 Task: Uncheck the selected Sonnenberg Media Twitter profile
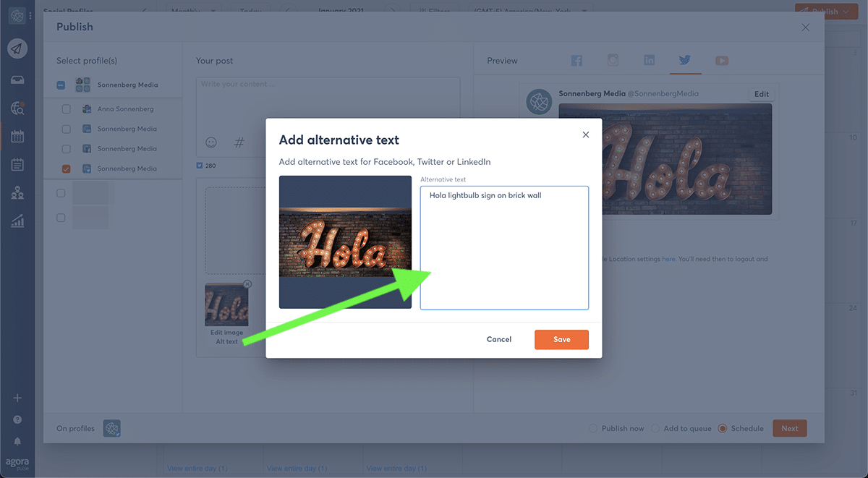[67, 168]
